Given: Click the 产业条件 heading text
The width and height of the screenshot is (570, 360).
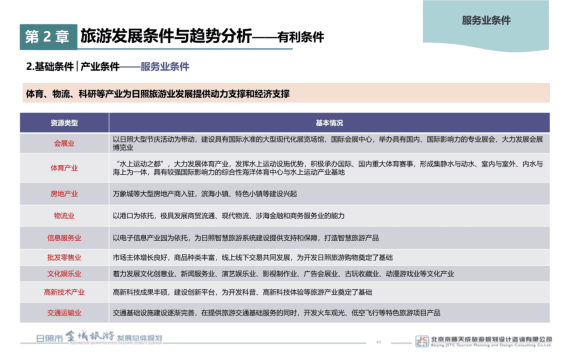Looking at the screenshot, I should point(100,67).
